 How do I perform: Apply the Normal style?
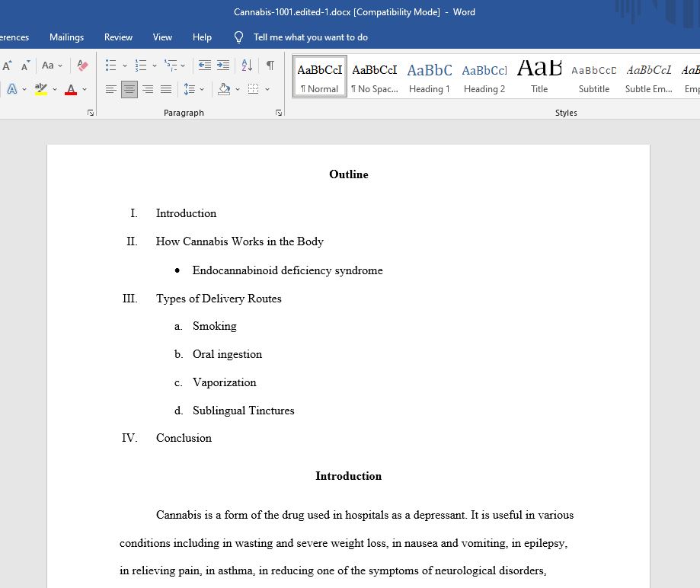point(320,76)
